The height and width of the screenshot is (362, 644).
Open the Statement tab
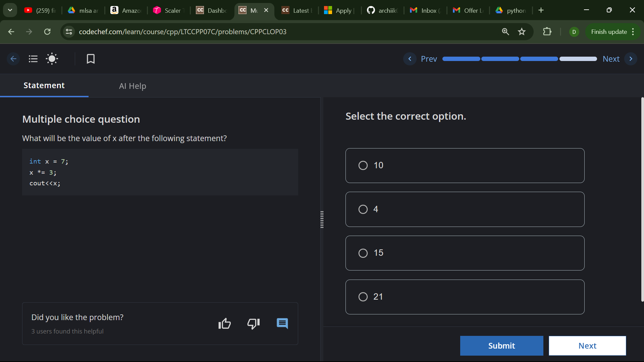44,85
